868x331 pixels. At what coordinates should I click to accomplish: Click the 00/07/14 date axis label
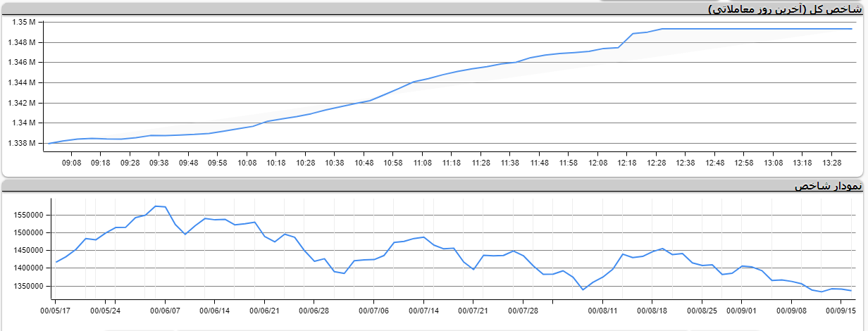[x=423, y=310]
